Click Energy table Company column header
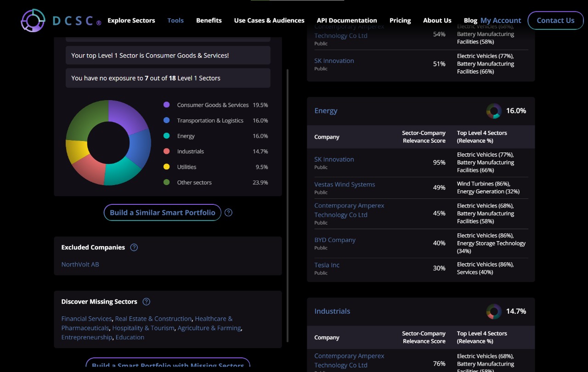Image resolution: width=588 pixels, height=372 pixels. [327, 137]
